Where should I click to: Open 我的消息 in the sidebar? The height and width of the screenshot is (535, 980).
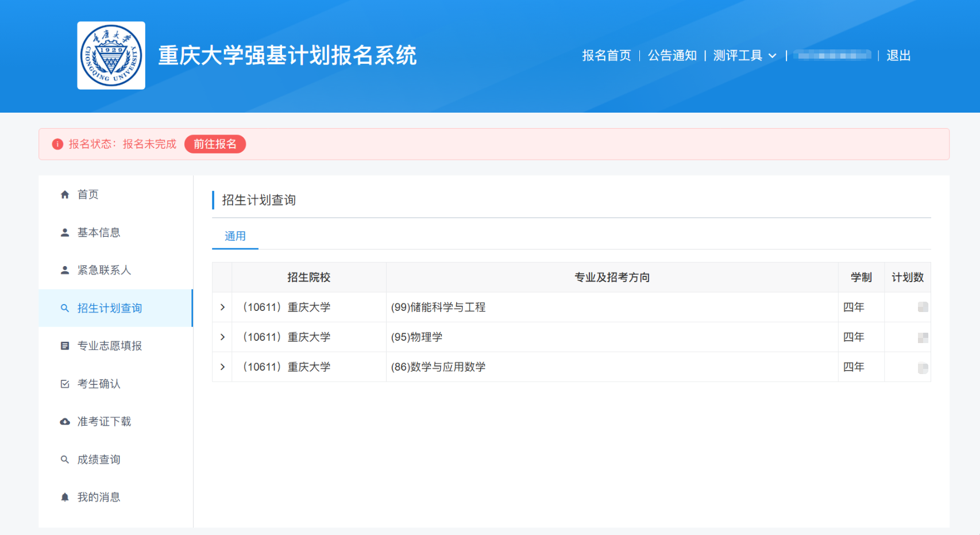115,497
